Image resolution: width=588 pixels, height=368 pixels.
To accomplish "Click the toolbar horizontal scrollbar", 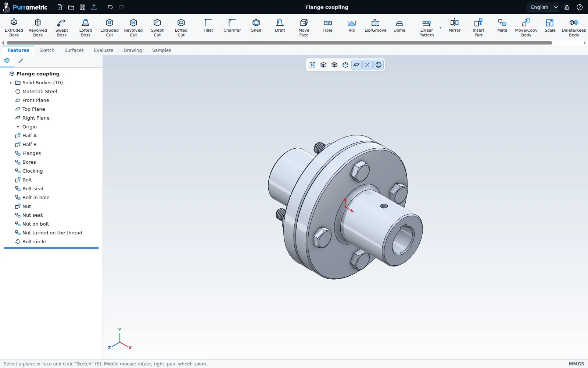I will point(279,43).
